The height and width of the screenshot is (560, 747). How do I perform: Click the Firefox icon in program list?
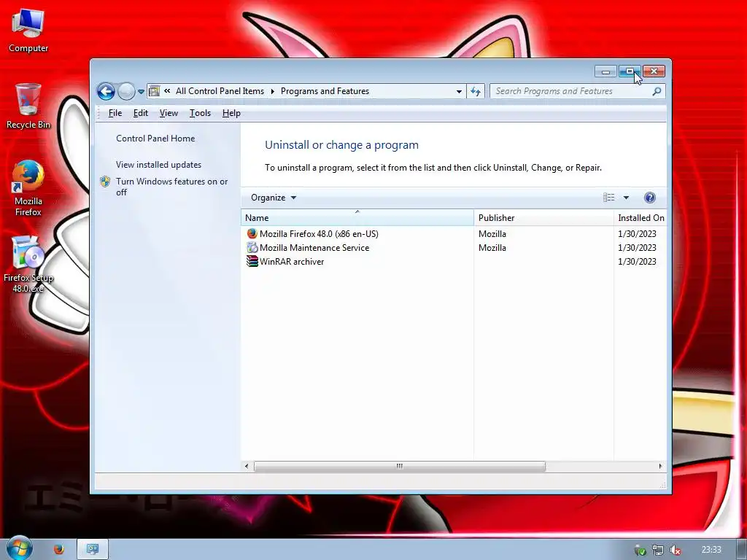[x=252, y=233]
